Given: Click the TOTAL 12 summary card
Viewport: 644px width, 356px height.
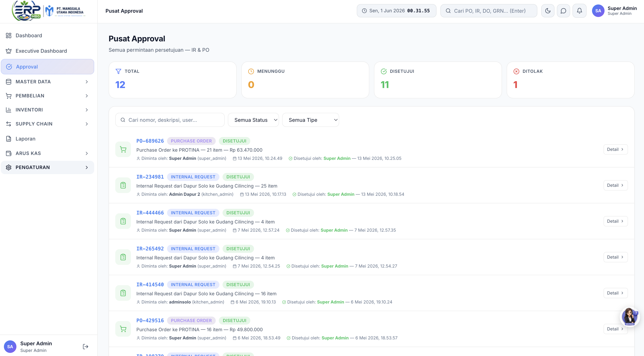Looking at the screenshot, I should click(173, 80).
